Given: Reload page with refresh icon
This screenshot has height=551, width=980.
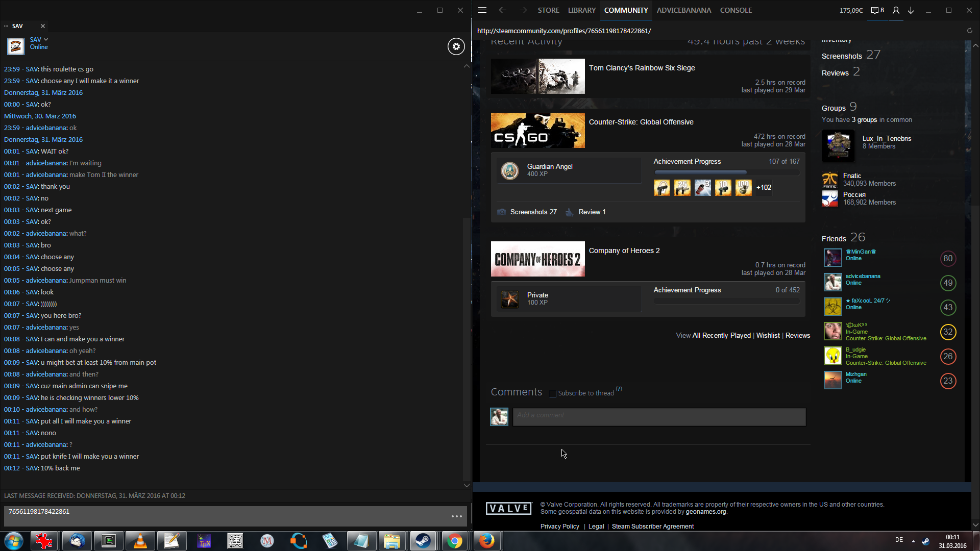Looking at the screenshot, I should pyautogui.click(x=969, y=31).
